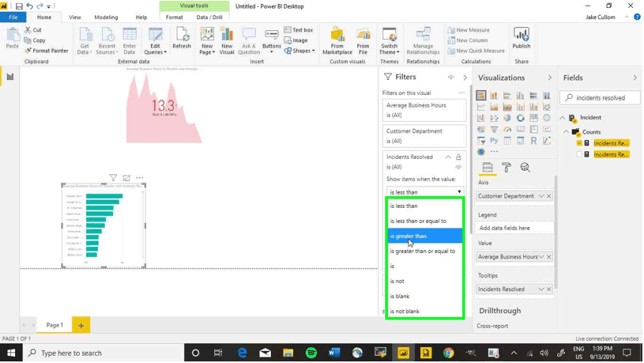Screen dimensions: 644x363
Task: Click the Copy button
Action: [35, 40]
